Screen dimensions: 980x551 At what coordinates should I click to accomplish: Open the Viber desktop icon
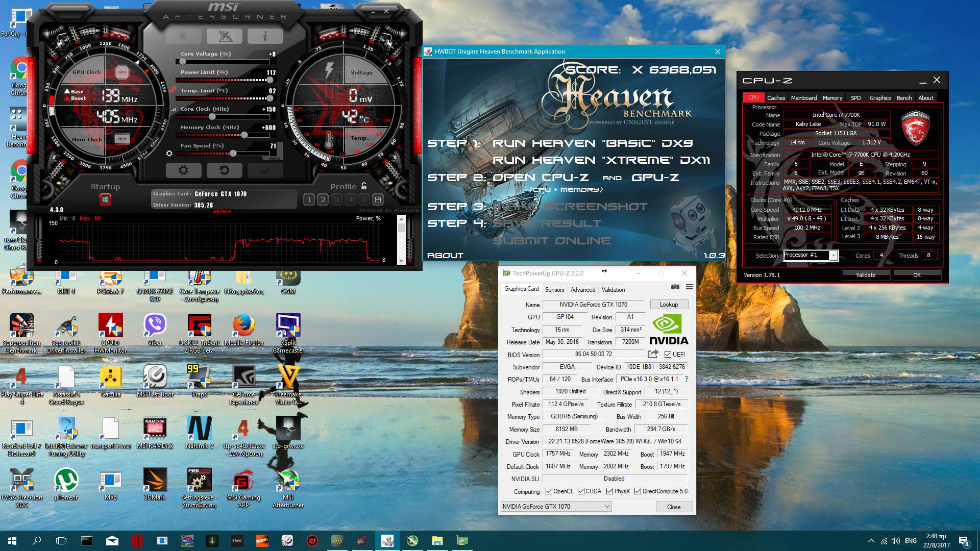click(155, 330)
